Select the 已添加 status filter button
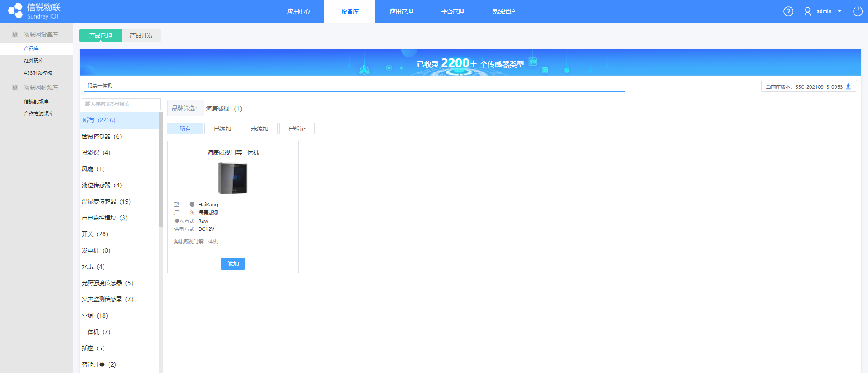Viewport: 868px width, 373px height. click(223, 129)
